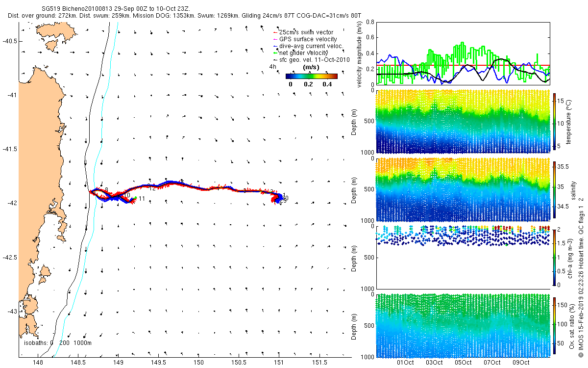Click the velocity (m/s) colorbar legend
Screen dimensions: 588x368
tap(312, 76)
